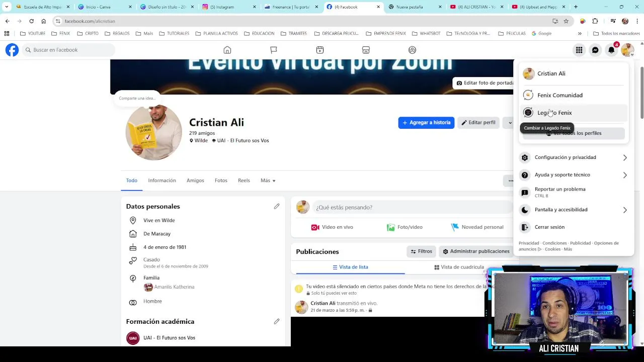
Task: Click the UAI school logo
Action: tap(133, 338)
